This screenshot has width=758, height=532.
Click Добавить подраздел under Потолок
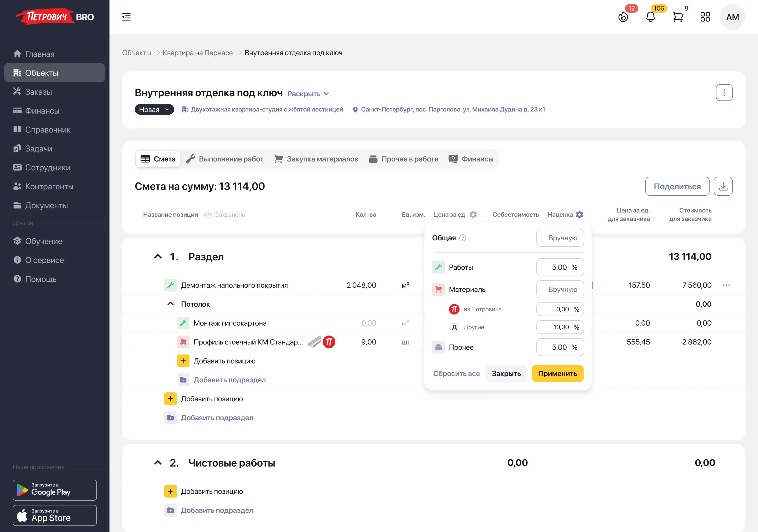coord(230,380)
